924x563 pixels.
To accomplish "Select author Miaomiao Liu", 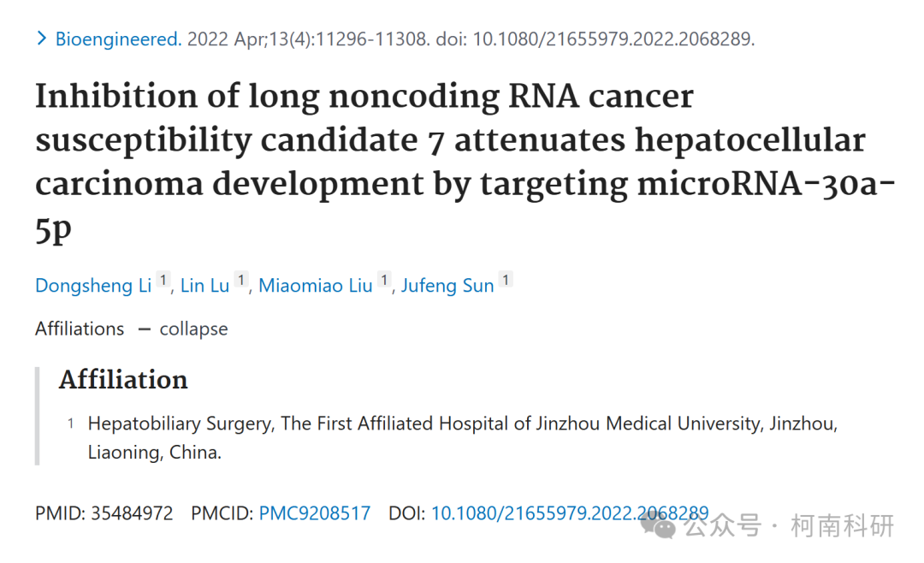I will click(x=315, y=285).
